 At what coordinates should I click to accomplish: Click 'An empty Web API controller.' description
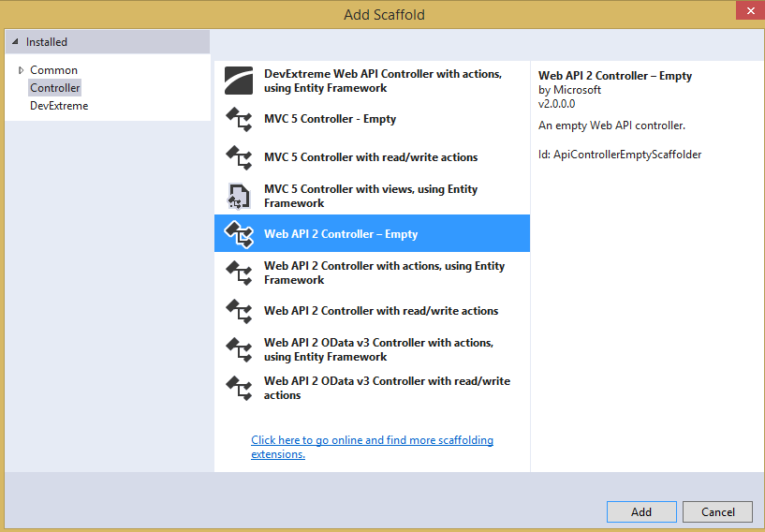[611, 126]
